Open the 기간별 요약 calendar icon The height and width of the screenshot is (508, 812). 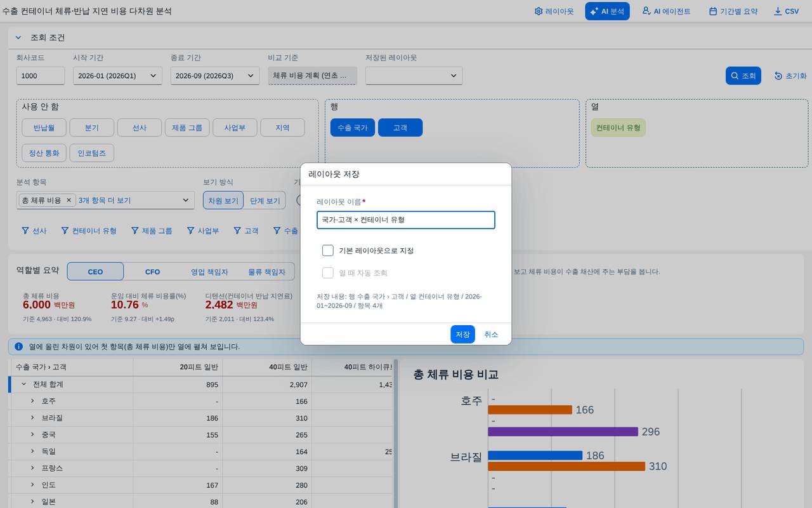(713, 11)
